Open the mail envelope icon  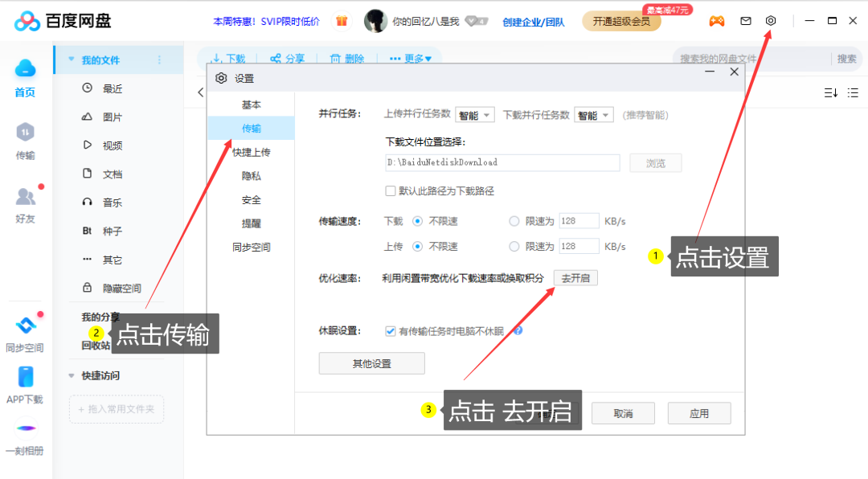click(746, 21)
